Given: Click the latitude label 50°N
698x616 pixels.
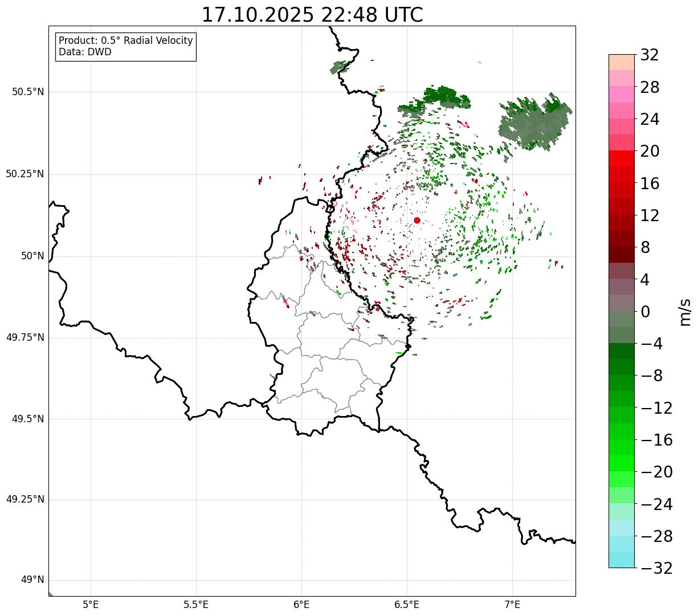Looking at the screenshot, I should (32, 256).
